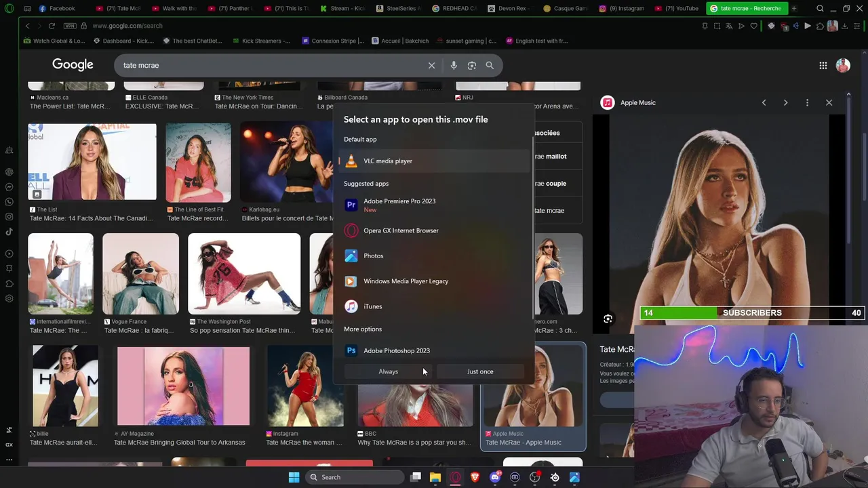
Task: Click the Google search magnifier icon
Action: [x=490, y=65]
